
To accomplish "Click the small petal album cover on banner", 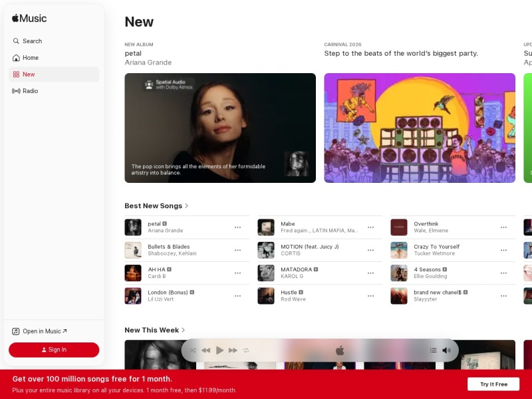I will tap(297, 164).
